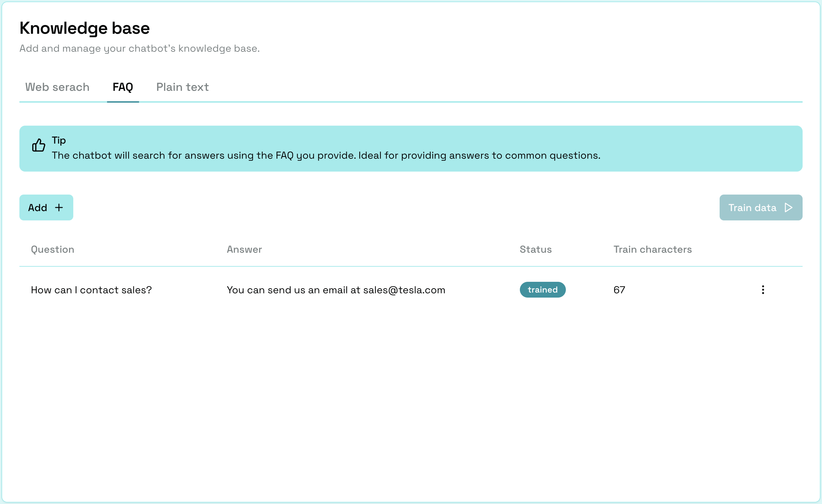Click the plus icon in Add button
Screen dimensions: 822x504
(59, 207)
